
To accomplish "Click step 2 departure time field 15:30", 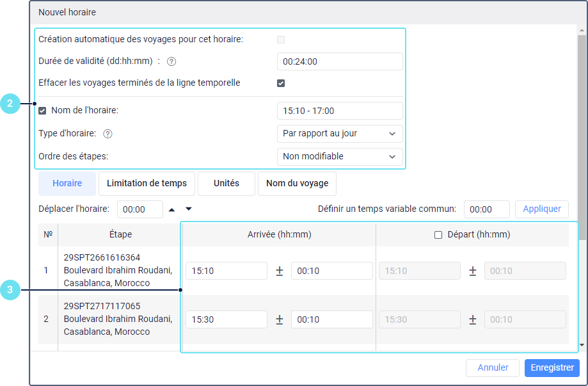I will coord(420,319).
